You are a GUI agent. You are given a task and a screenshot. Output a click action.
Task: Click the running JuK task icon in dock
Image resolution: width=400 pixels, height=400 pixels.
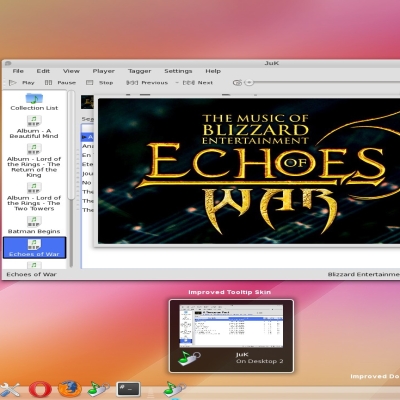pyautogui.click(x=175, y=389)
